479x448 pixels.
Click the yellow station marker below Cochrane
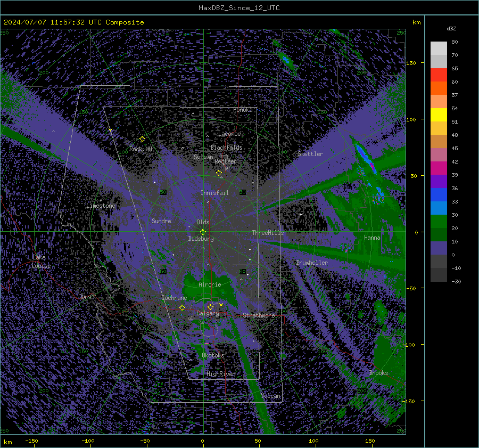[x=182, y=307]
